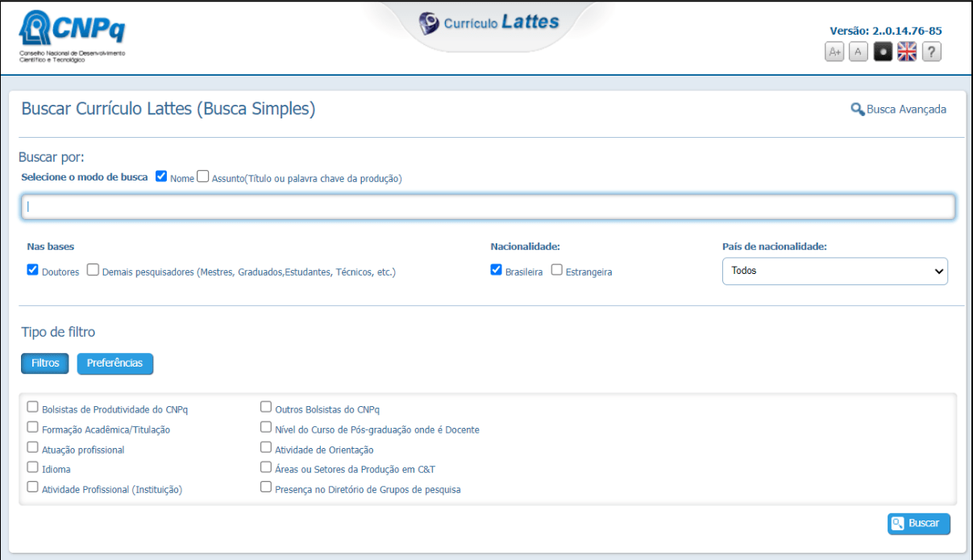Toggle high contrast mode icon
The width and height of the screenshot is (973, 560).
884,52
